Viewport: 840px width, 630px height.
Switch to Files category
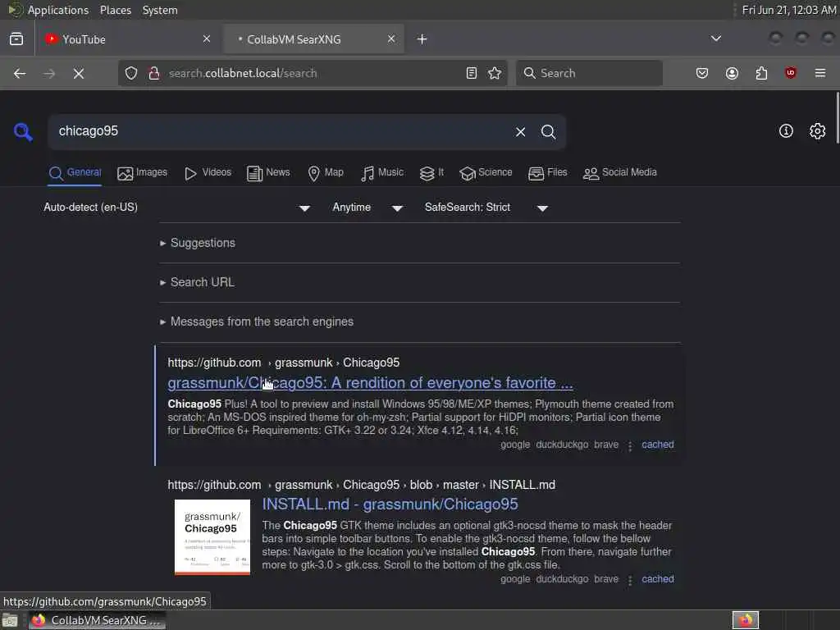(x=547, y=172)
